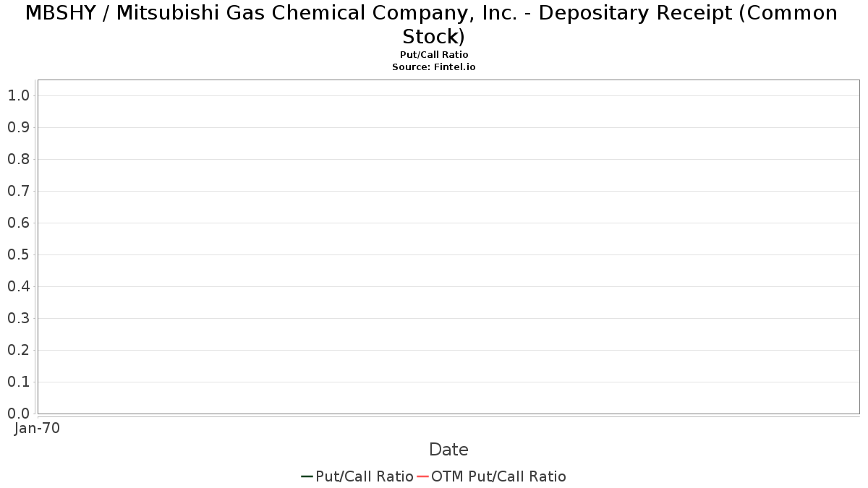The height and width of the screenshot is (488, 868).
Task: Click the 0.0 y-axis tick label
Action: point(19,414)
